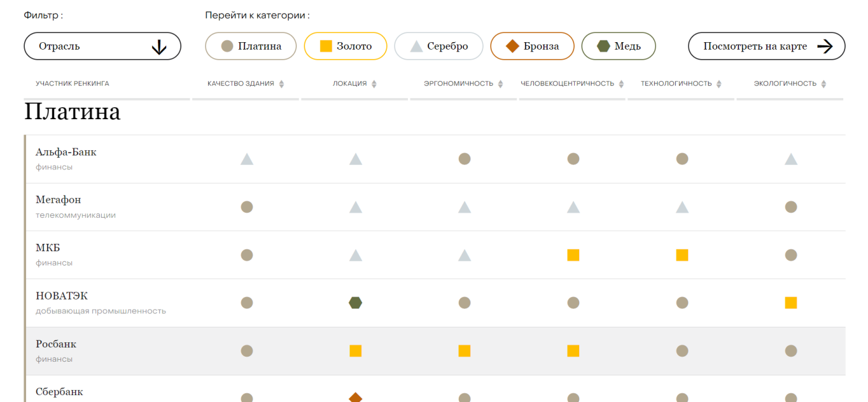Jump to the Серебро category
The width and height of the screenshot is (868, 402).
pyautogui.click(x=438, y=47)
